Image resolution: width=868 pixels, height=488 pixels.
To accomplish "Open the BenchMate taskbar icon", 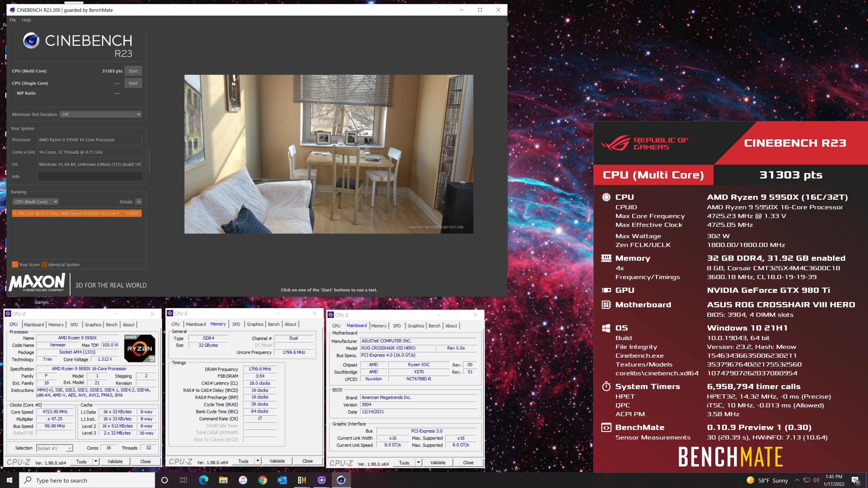I will 302,480.
